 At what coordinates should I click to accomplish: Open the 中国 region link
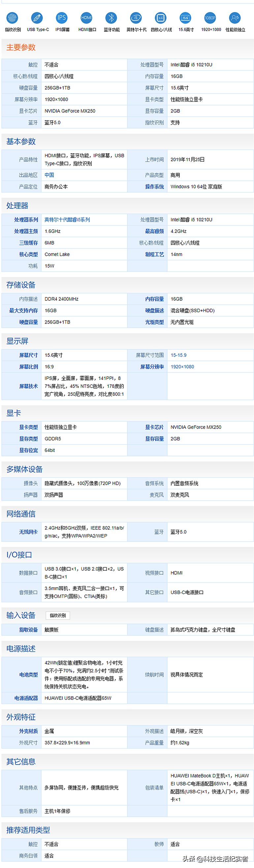pos(49,175)
